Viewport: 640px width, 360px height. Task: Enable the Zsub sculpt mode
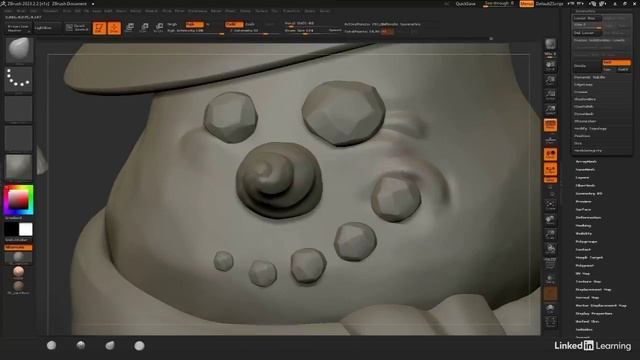click(250, 24)
